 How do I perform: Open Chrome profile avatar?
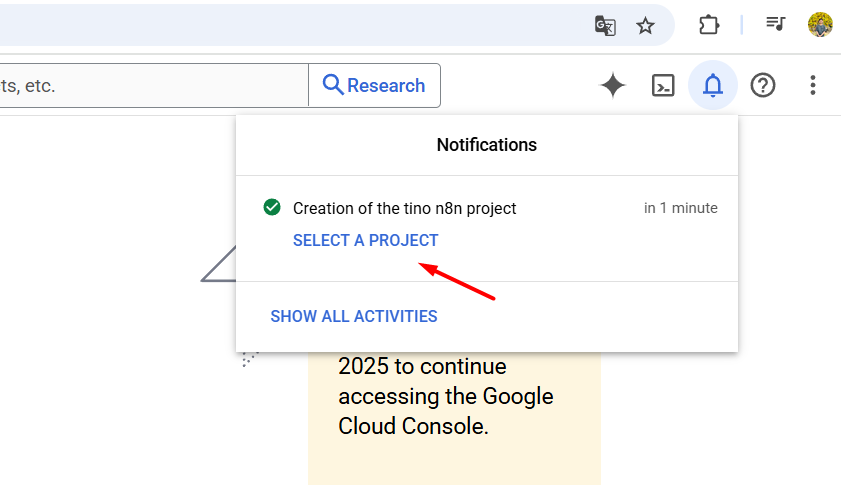(820, 25)
